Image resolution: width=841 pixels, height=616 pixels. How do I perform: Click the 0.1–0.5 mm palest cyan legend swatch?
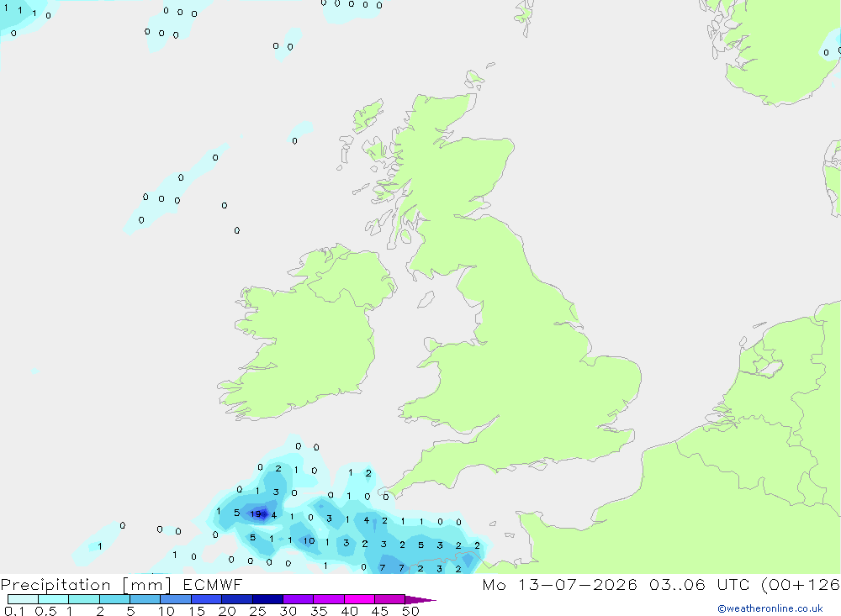coord(23,599)
